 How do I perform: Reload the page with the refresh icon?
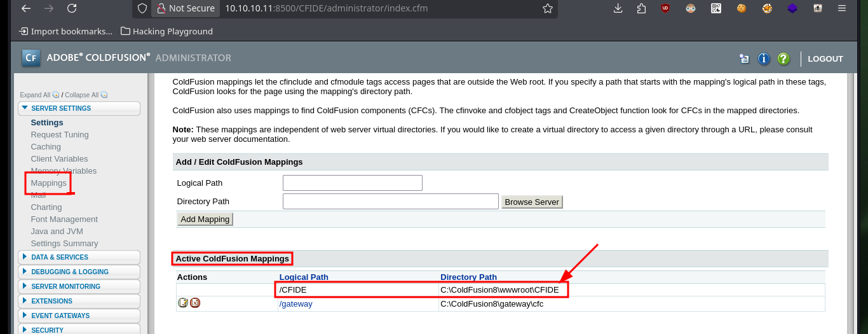72,8
